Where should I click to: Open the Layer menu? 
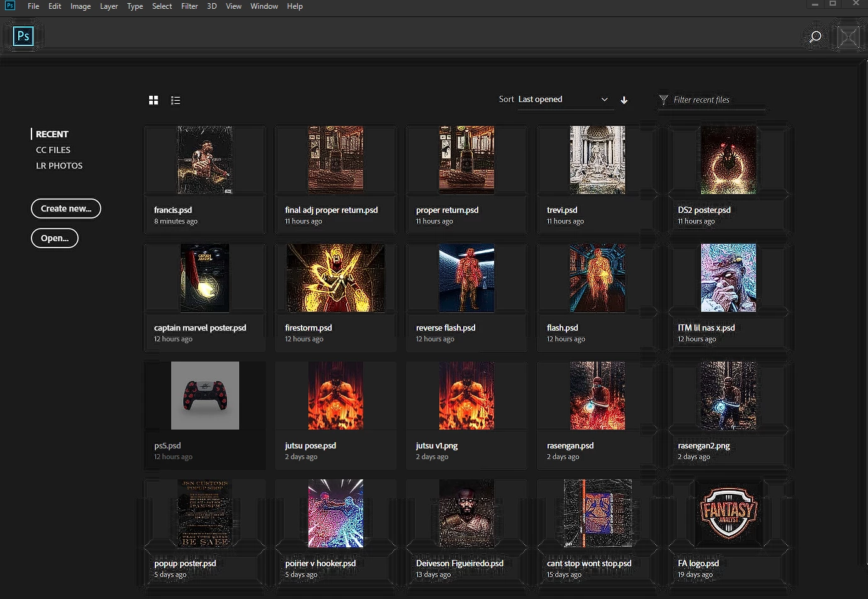pyautogui.click(x=109, y=6)
